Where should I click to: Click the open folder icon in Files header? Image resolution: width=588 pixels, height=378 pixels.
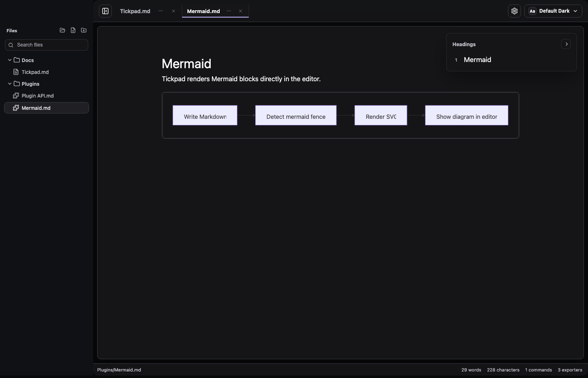(62, 30)
